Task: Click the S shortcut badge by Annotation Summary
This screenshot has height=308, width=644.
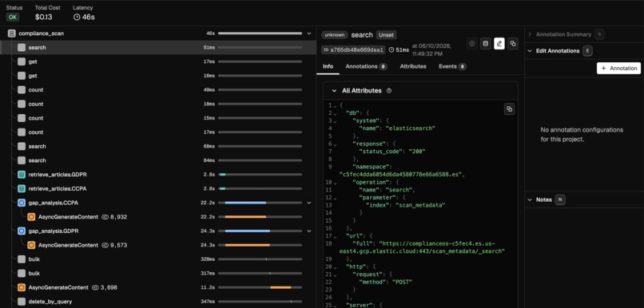Action: click(x=598, y=34)
